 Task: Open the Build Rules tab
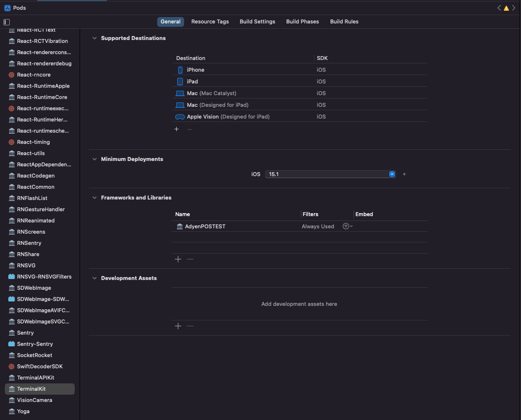(344, 21)
